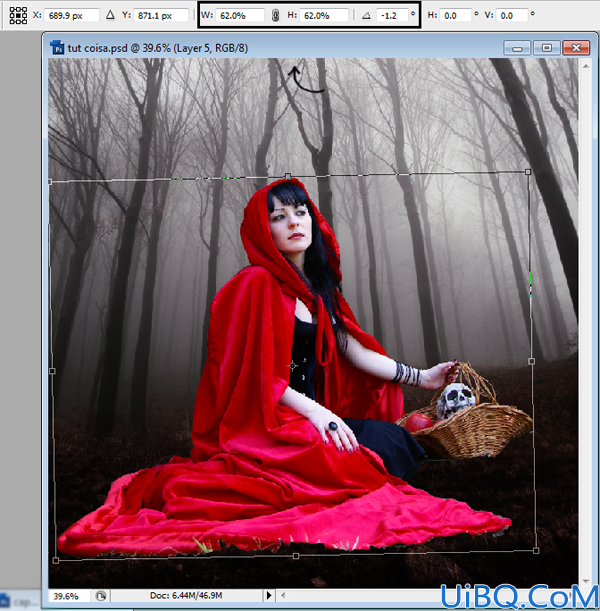
Task: Edit the horizontal skew field H: 0.0
Action: click(456, 16)
